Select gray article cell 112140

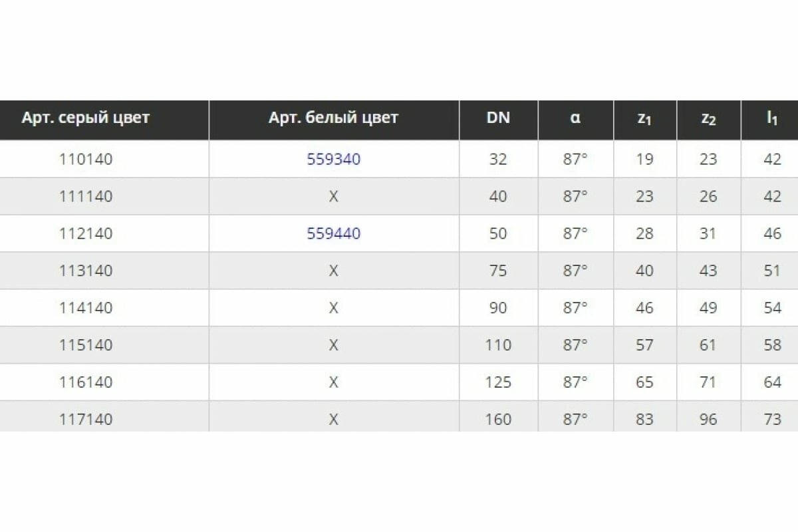(x=86, y=234)
